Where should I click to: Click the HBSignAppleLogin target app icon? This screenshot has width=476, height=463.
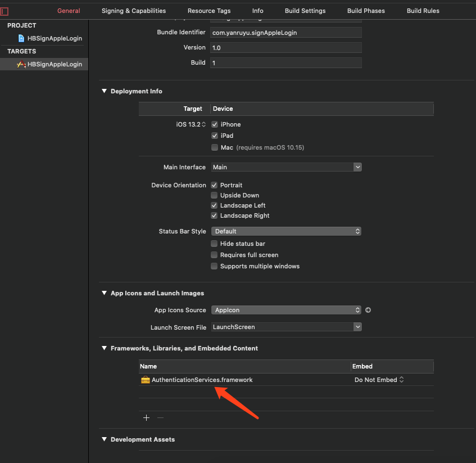pyautogui.click(x=21, y=64)
